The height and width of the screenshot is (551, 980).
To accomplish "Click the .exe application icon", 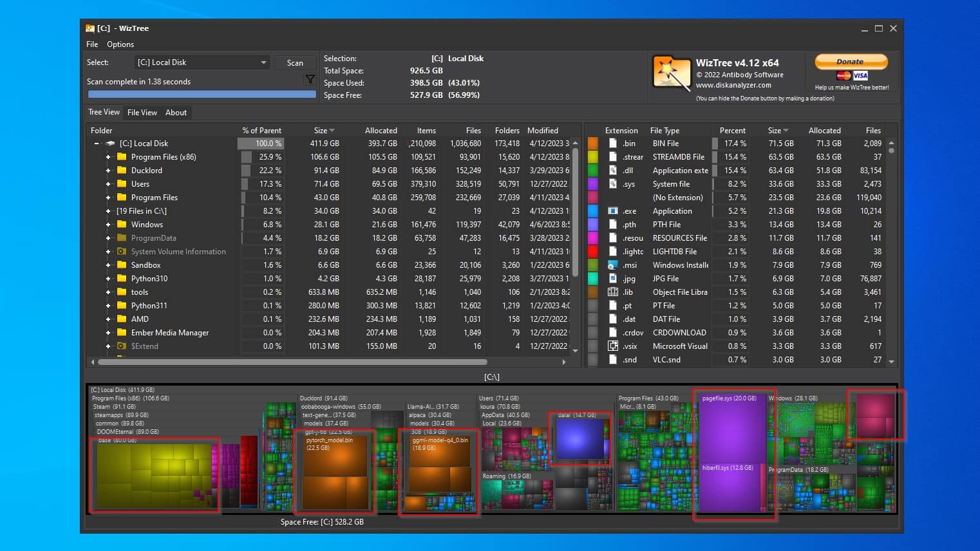I will coord(613,210).
